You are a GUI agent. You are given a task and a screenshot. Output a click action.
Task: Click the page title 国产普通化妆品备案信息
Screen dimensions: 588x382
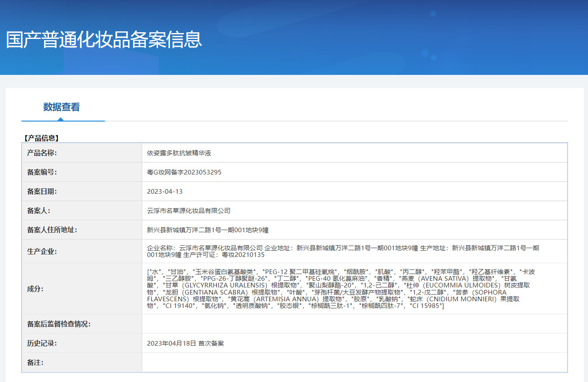pyautogui.click(x=104, y=40)
